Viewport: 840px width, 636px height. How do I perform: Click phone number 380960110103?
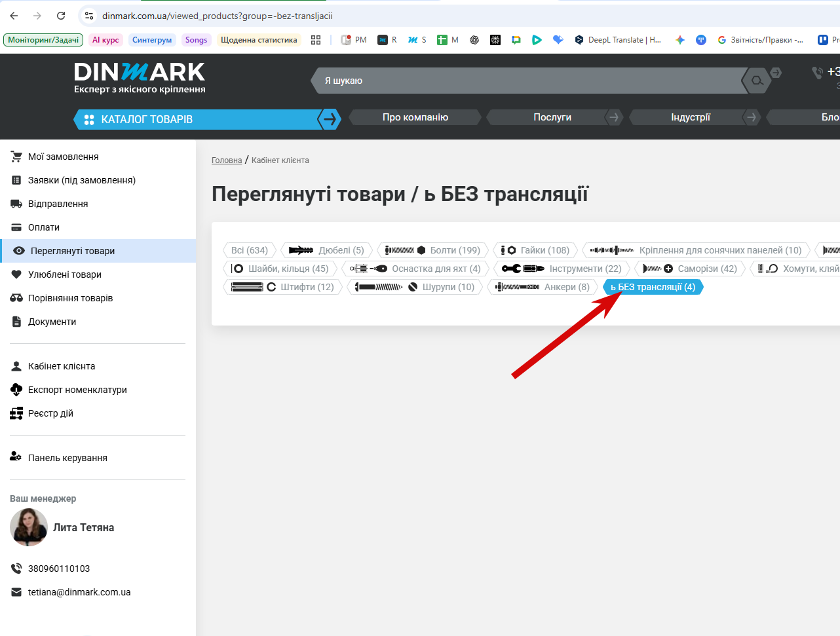pos(59,569)
